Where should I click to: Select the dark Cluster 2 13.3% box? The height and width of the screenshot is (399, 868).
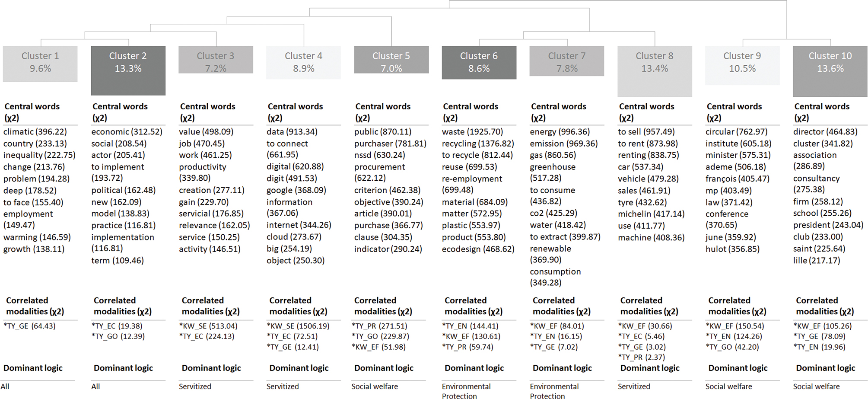click(128, 70)
